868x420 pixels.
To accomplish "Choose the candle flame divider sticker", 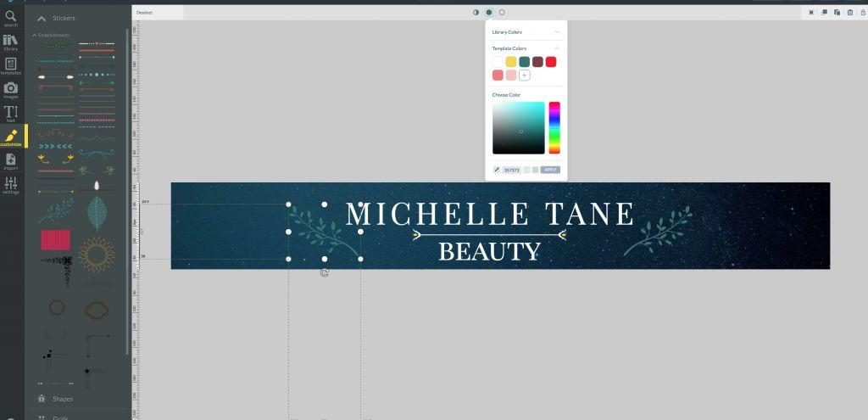I will pyautogui.click(x=97, y=186).
